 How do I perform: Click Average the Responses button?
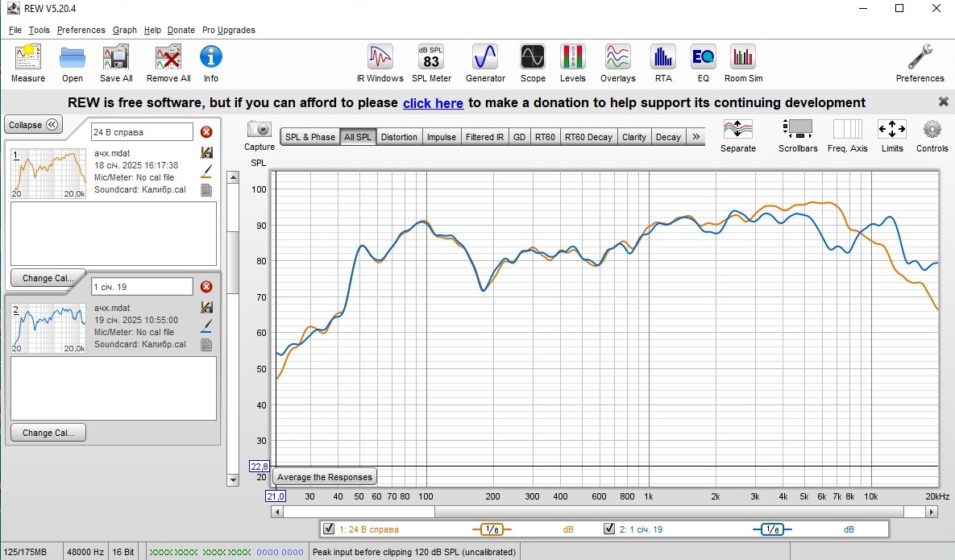pyautogui.click(x=324, y=477)
